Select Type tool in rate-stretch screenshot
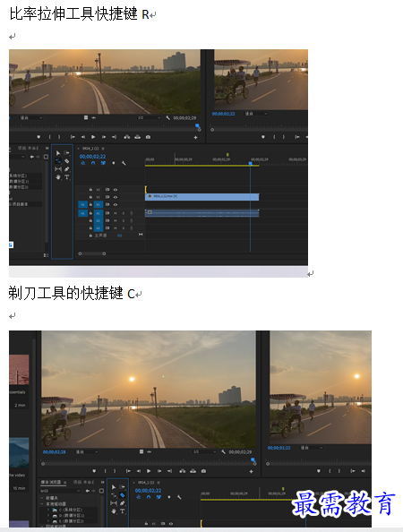Viewport: 403px width, 532px height. (x=67, y=177)
